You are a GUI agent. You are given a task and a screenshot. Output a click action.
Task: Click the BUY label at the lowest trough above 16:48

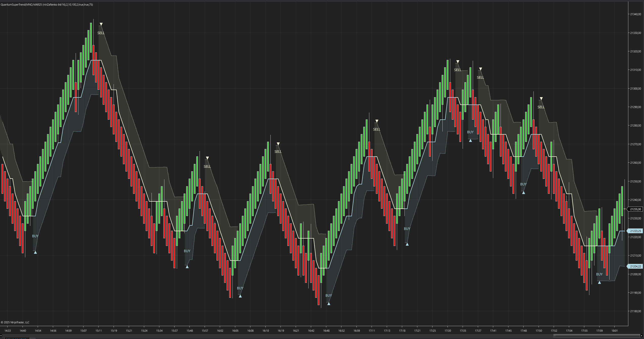pyautogui.click(x=329, y=295)
